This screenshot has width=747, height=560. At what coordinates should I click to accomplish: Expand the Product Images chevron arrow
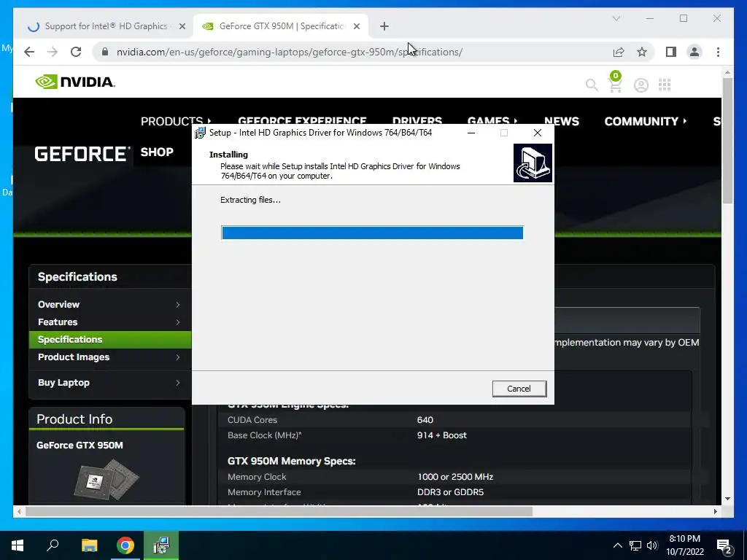click(178, 357)
